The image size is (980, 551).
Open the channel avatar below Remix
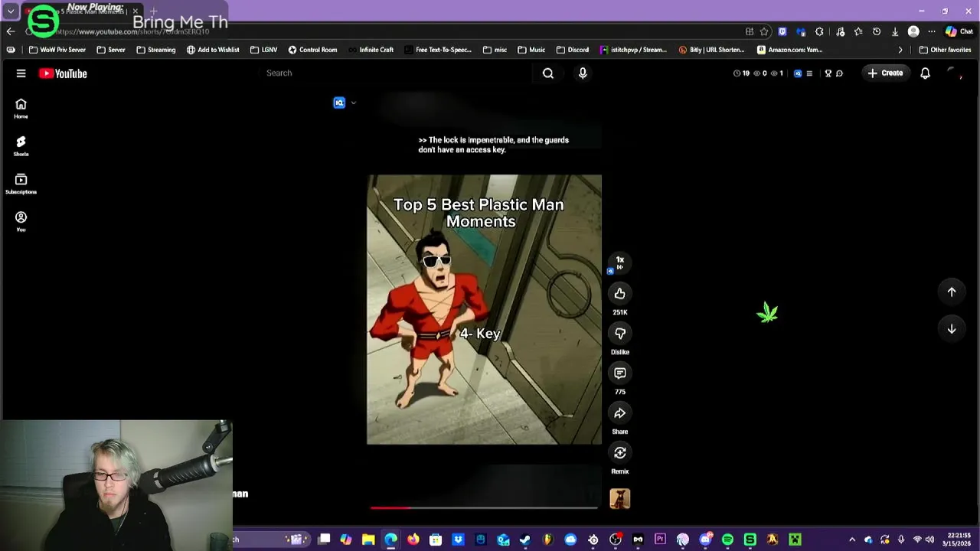coord(620,499)
